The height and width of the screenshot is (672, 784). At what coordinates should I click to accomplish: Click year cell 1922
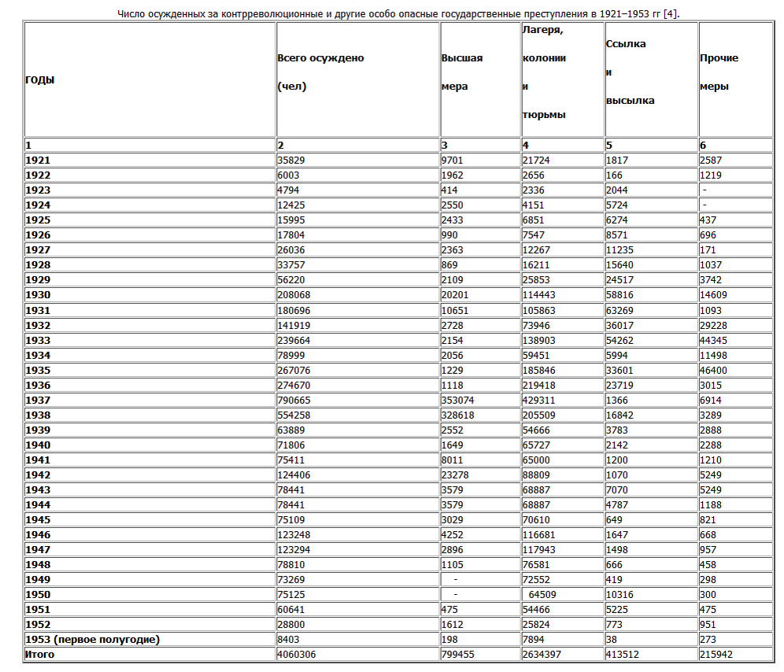(150, 175)
